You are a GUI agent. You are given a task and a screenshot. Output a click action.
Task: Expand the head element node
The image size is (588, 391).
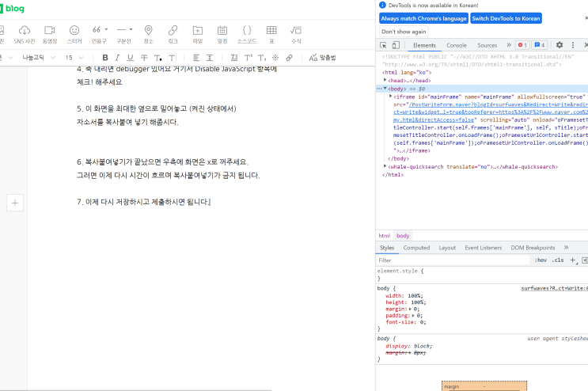point(385,80)
